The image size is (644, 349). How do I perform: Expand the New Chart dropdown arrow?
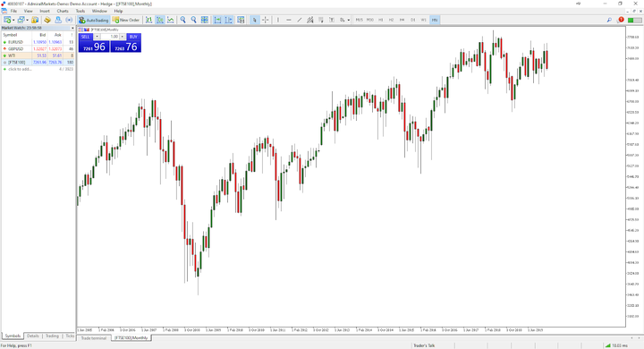pos(13,20)
